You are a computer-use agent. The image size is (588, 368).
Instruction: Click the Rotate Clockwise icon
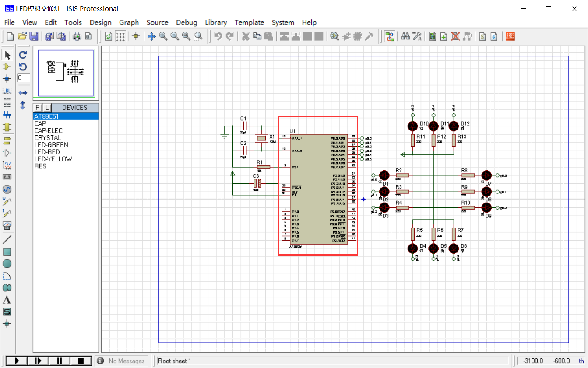point(23,55)
